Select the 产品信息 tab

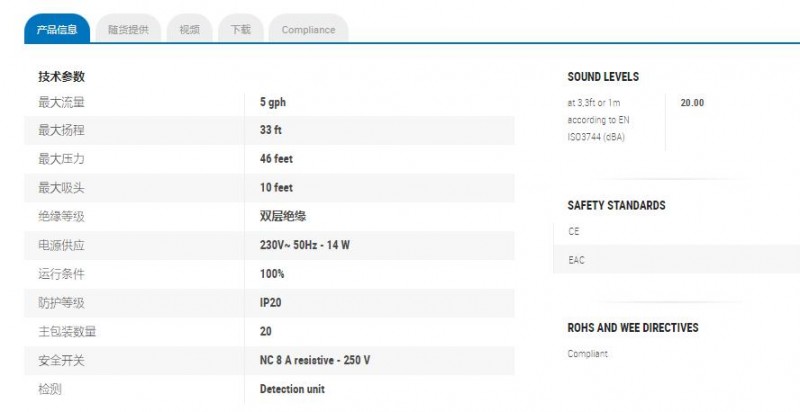point(57,29)
